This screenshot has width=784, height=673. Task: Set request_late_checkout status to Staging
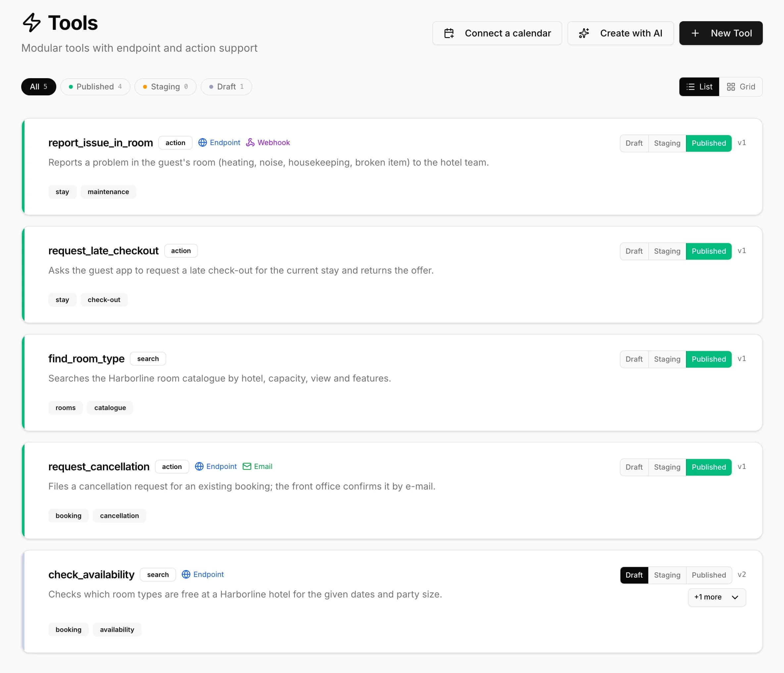tap(667, 251)
